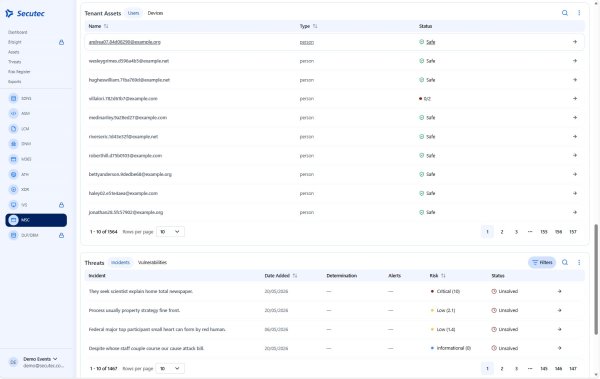Go to page 147 of Threats

point(573,368)
